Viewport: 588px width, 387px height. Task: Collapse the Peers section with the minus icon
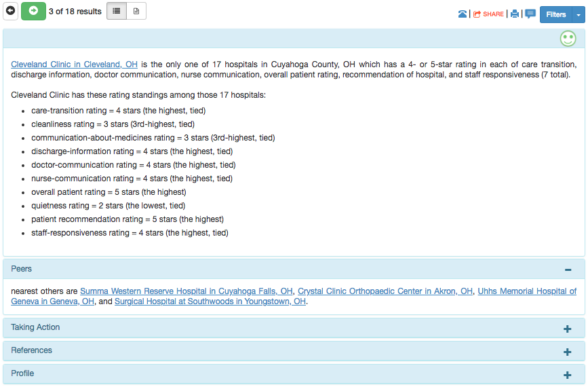(568, 270)
